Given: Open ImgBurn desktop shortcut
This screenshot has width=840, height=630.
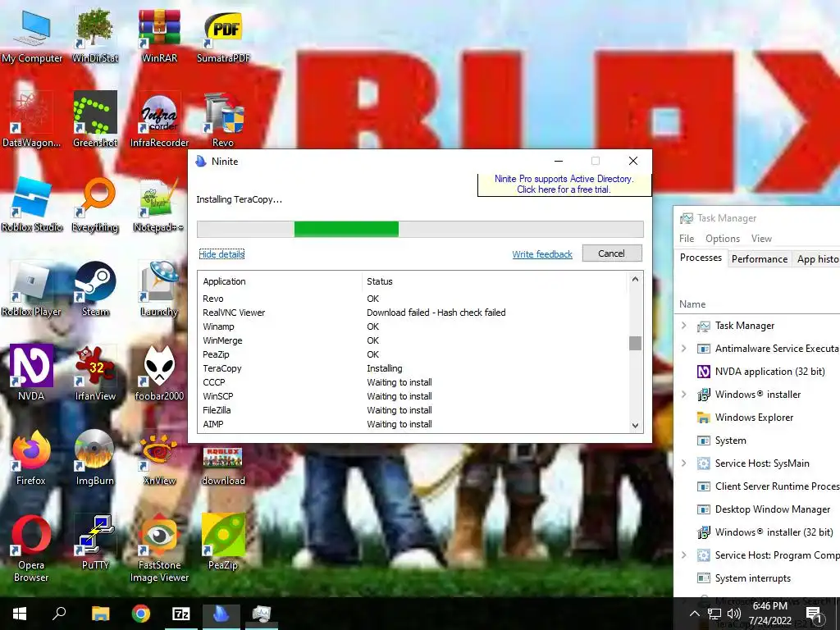Looking at the screenshot, I should [95, 458].
